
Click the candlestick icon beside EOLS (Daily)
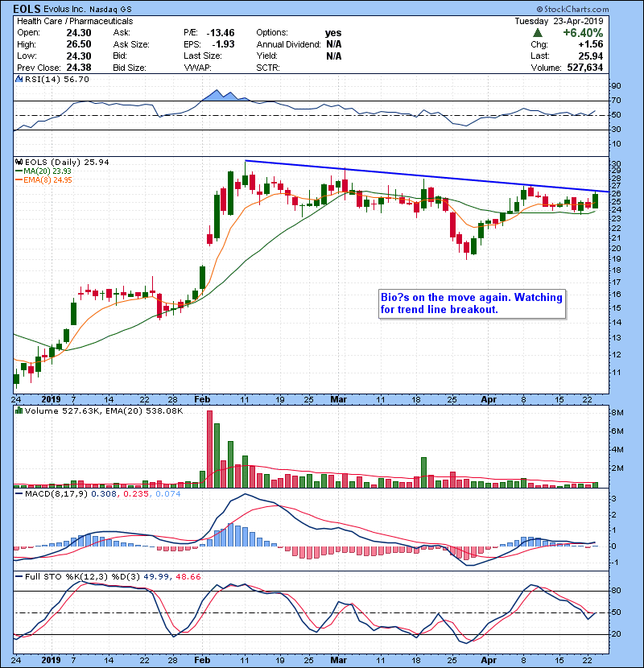[x=19, y=162]
